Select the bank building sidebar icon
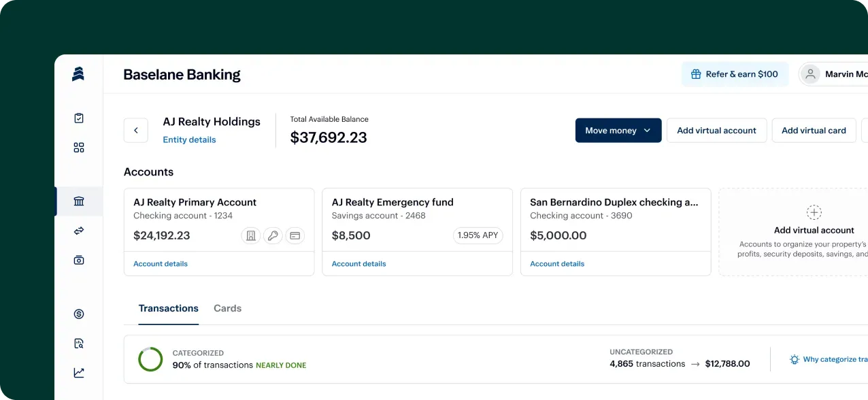868x400 pixels. tap(79, 201)
